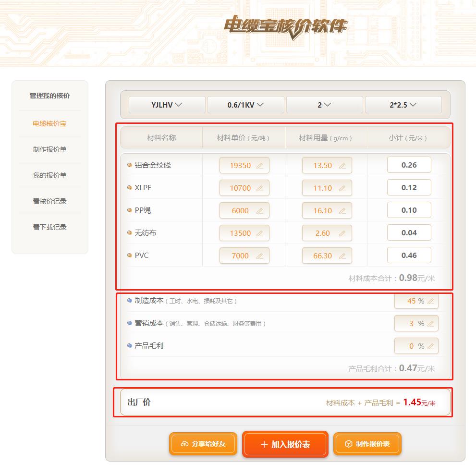Viewport: 476px width, 475px height.
Task: Click the 加入报价表 button
Action: pos(285,444)
